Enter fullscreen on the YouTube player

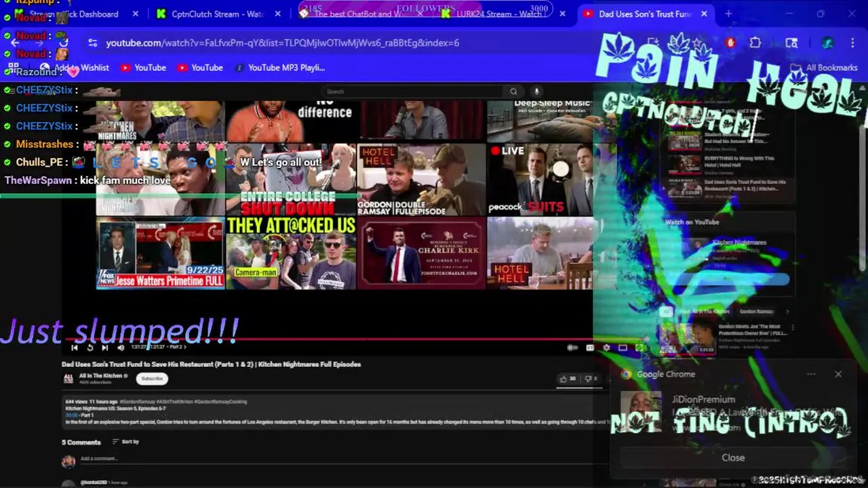tap(639, 348)
